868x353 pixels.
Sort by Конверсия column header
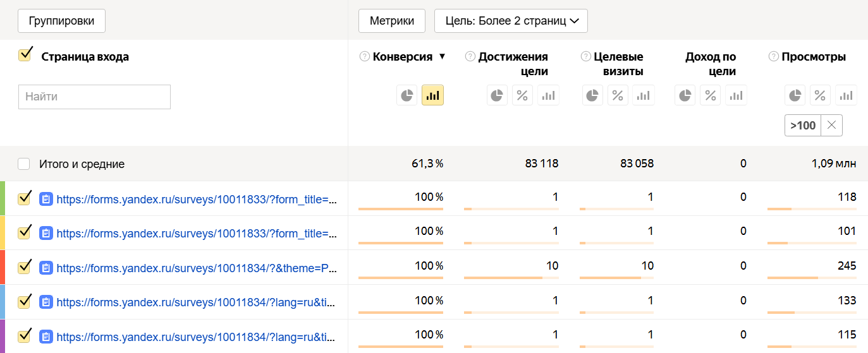403,57
